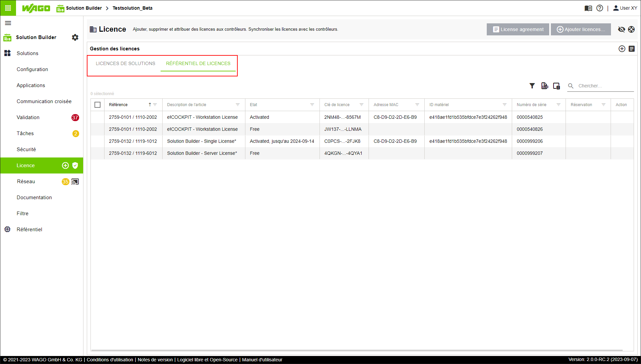Click the plus icon on the Licence sidebar item
The width and height of the screenshot is (641, 364).
click(65, 165)
